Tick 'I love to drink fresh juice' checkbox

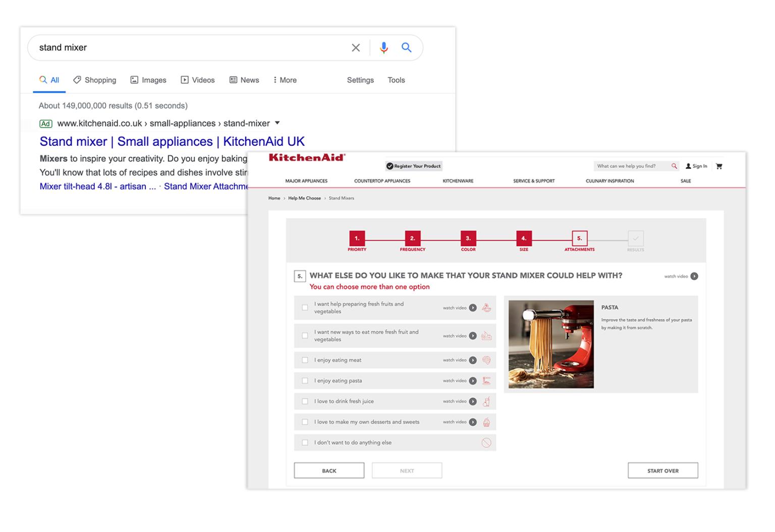(305, 401)
